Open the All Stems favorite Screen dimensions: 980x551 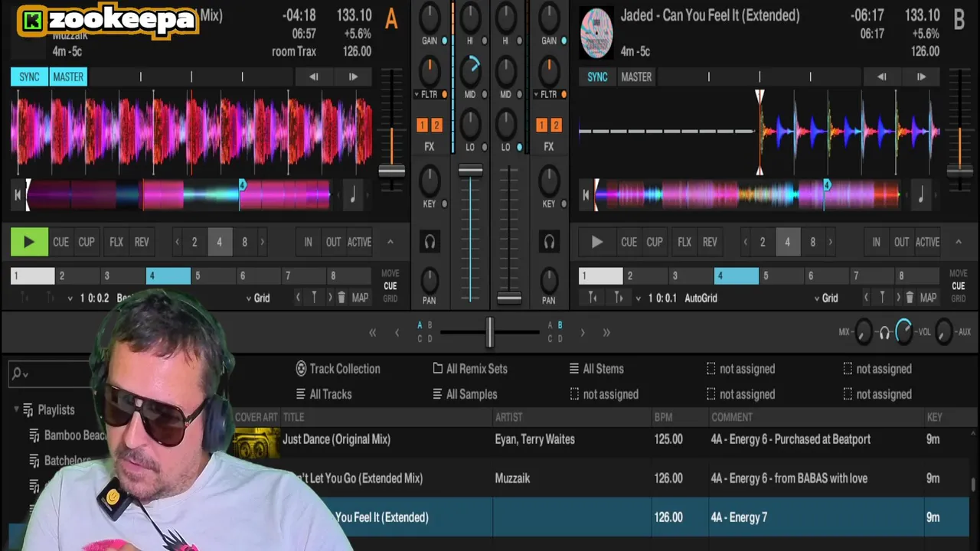click(596, 369)
